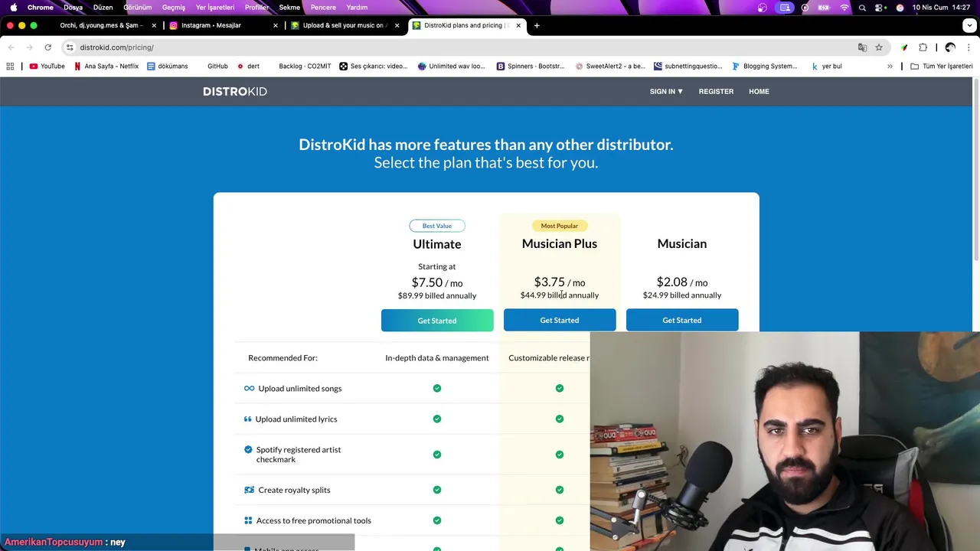Click the Best Value badge

(x=437, y=226)
